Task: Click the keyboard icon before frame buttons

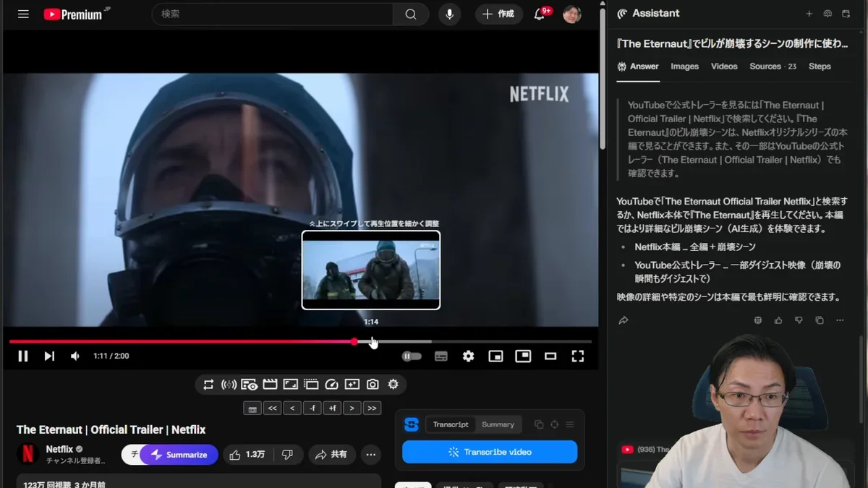Action: tap(252, 408)
